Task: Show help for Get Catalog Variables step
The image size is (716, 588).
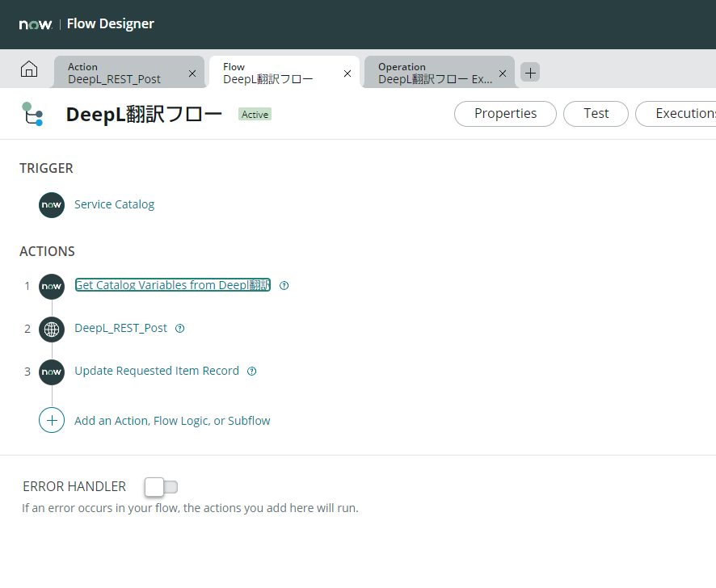Action: [x=284, y=286]
